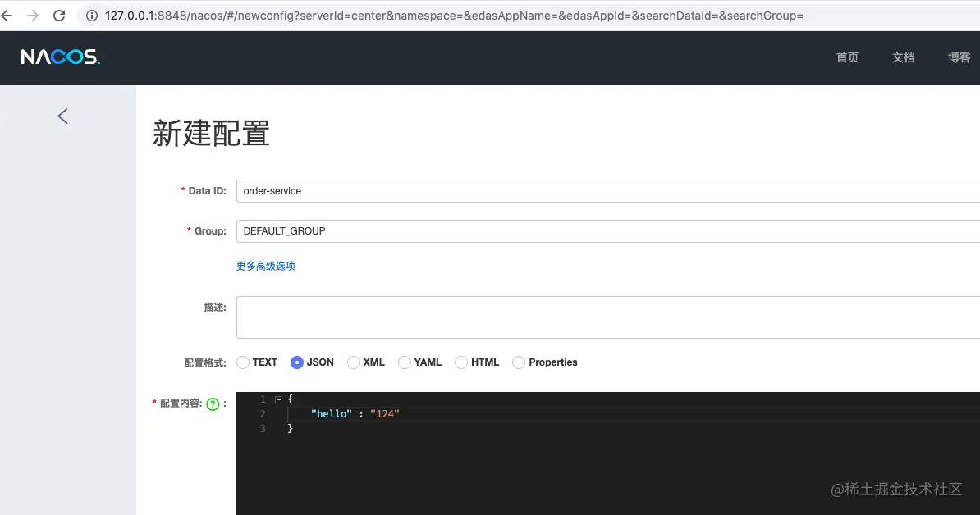Click the NACOS logo
This screenshot has width=980, height=515.
coord(60,57)
